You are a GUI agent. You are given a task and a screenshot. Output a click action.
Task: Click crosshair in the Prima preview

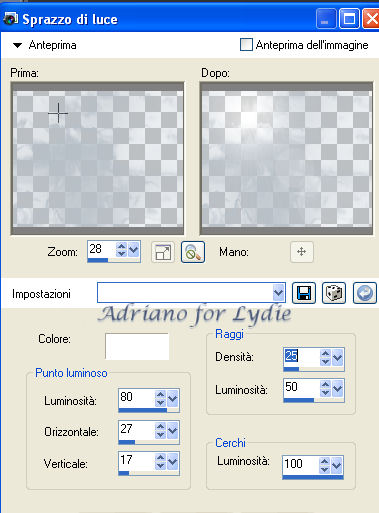(x=58, y=113)
